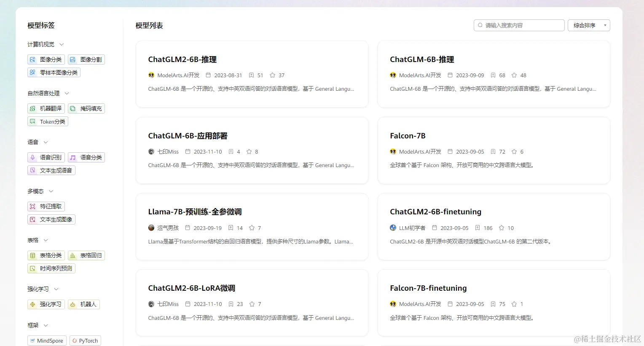Collapse the 多模态 tag section

click(x=51, y=191)
